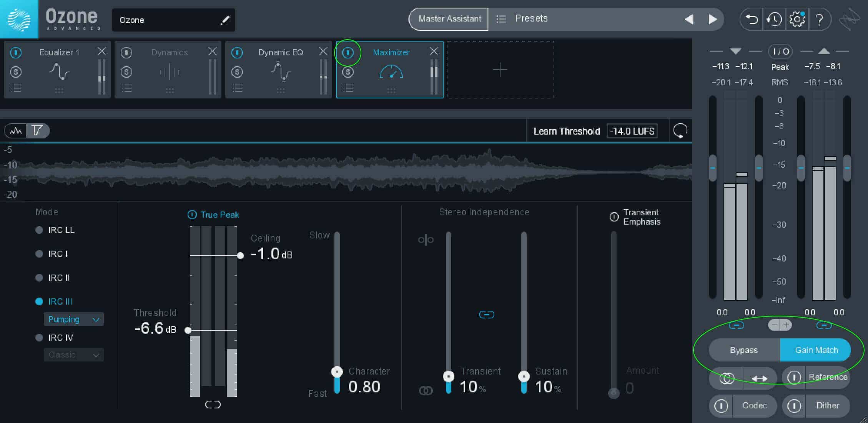Solo the Dynamics module
This screenshot has height=423, width=868.
click(126, 72)
